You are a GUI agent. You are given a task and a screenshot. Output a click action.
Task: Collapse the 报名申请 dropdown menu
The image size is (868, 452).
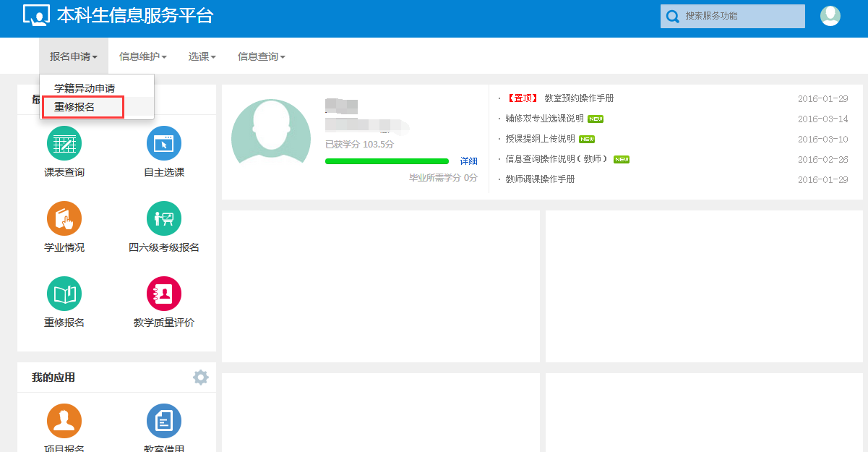[74, 56]
